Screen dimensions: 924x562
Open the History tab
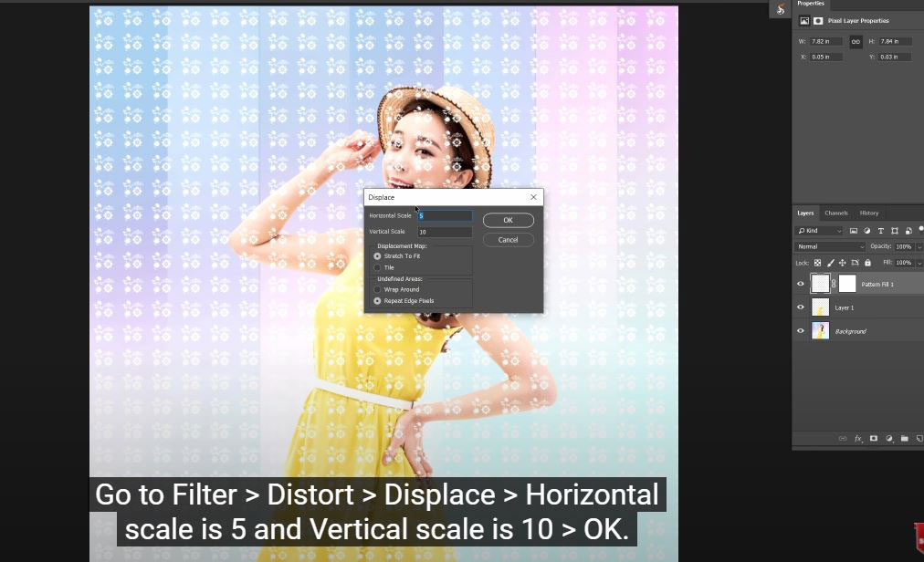tap(868, 213)
